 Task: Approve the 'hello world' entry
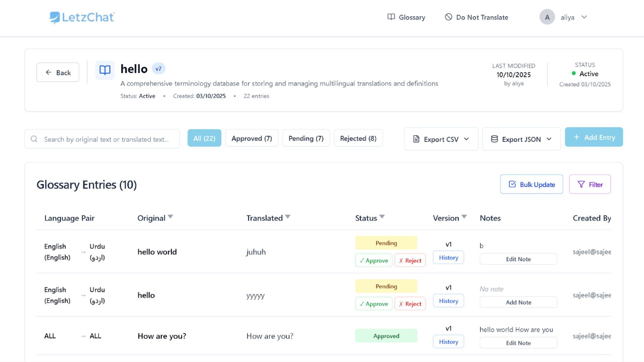click(x=374, y=260)
